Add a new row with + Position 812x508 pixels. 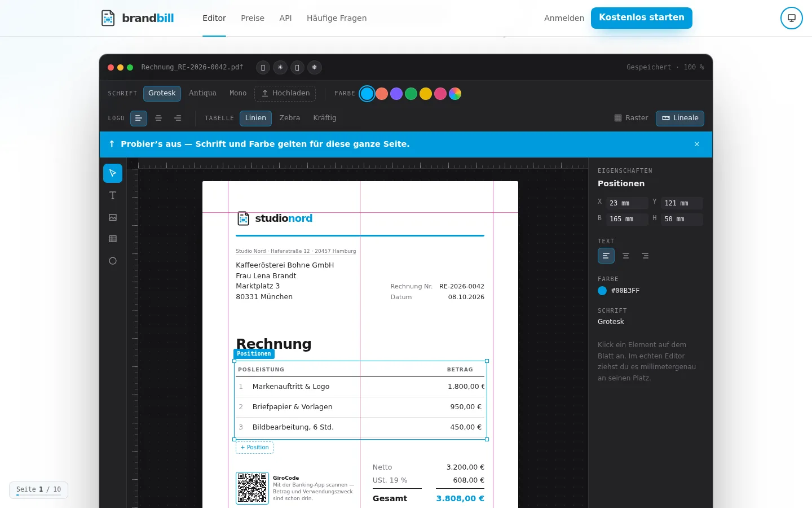[254, 448]
